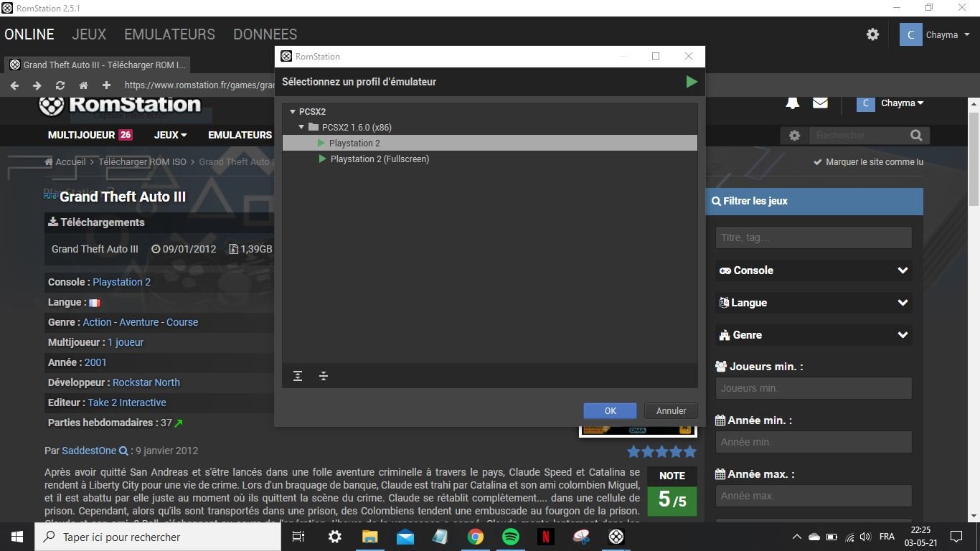Click the green play arrow in dialog header

pyautogui.click(x=691, y=82)
